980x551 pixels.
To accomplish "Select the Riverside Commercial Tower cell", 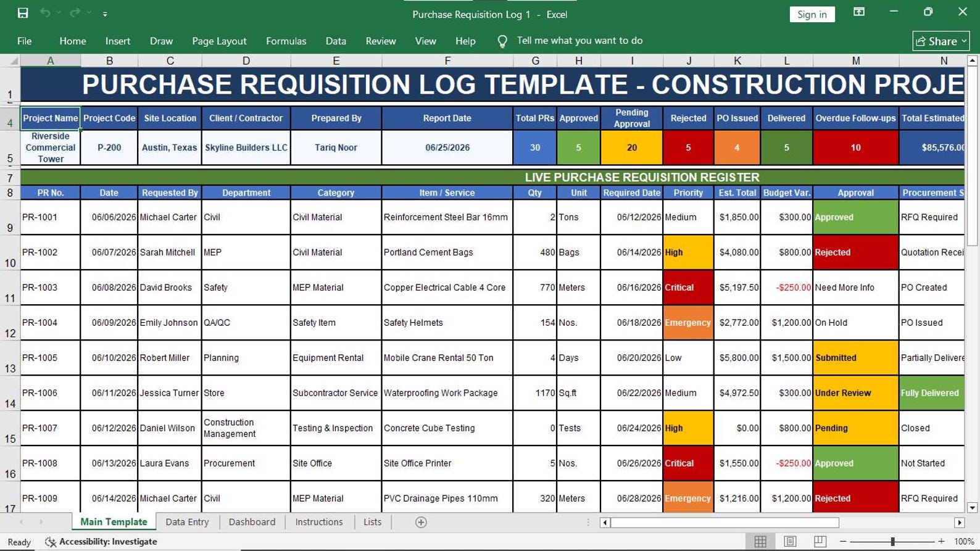I will point(51,147).
